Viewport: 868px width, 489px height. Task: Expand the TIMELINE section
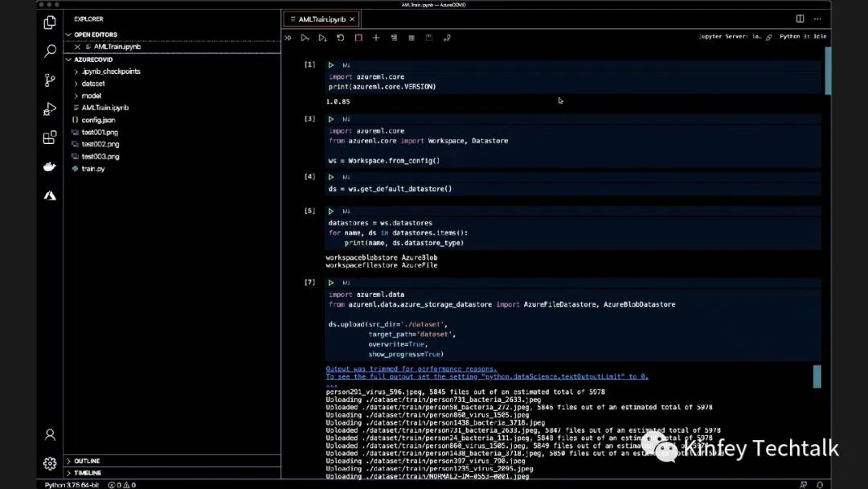pyautogui.click(x=172, y=473)
